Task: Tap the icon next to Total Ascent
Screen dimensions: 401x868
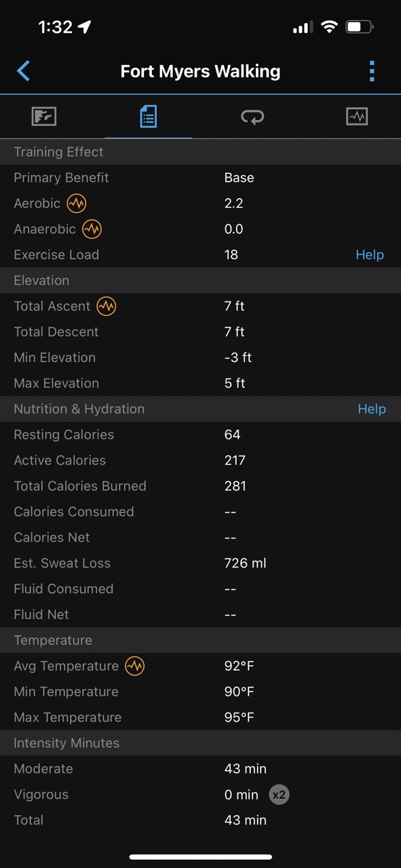Action: pos(106,306)
